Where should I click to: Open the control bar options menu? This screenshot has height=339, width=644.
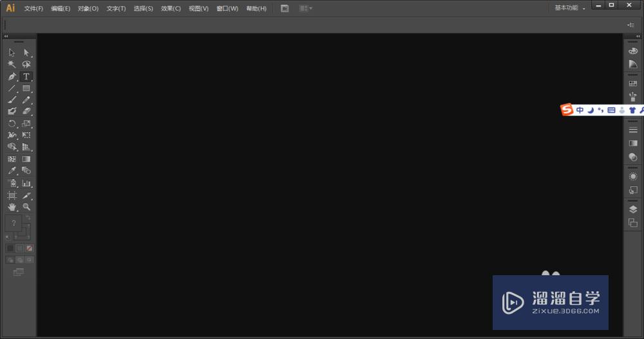[x=630, y=25]
